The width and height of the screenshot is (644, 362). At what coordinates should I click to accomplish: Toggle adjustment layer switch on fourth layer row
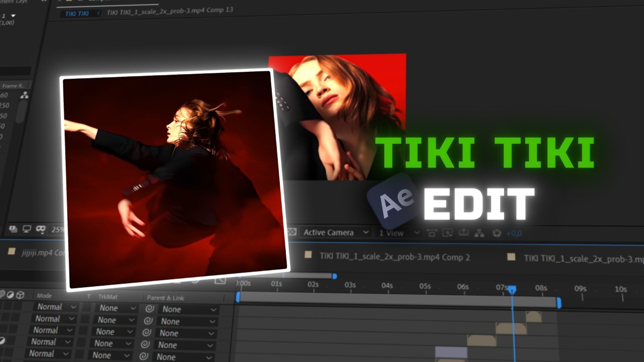coord(2,341)
